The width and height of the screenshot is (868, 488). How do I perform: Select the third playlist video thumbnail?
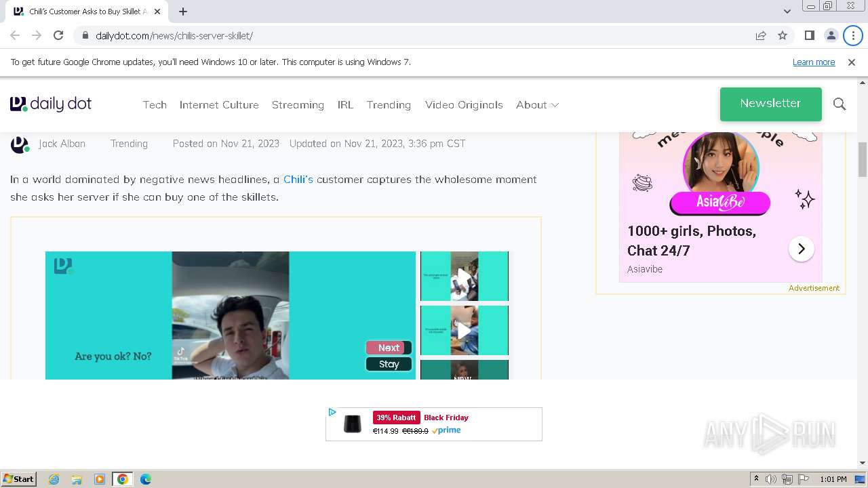pyautogui.click(x=465, y=369)
